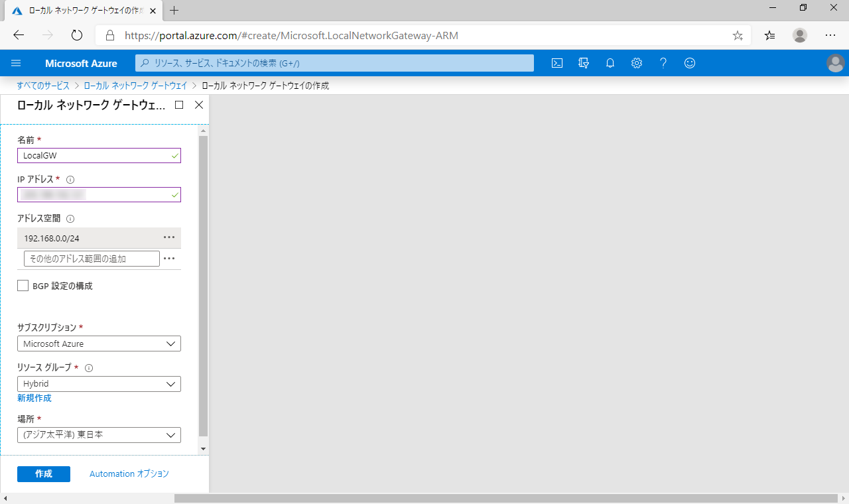Select the 192.168.0.0/24 address entry
849x504 pixels.
pyautogui.click(x=99, y=237)
